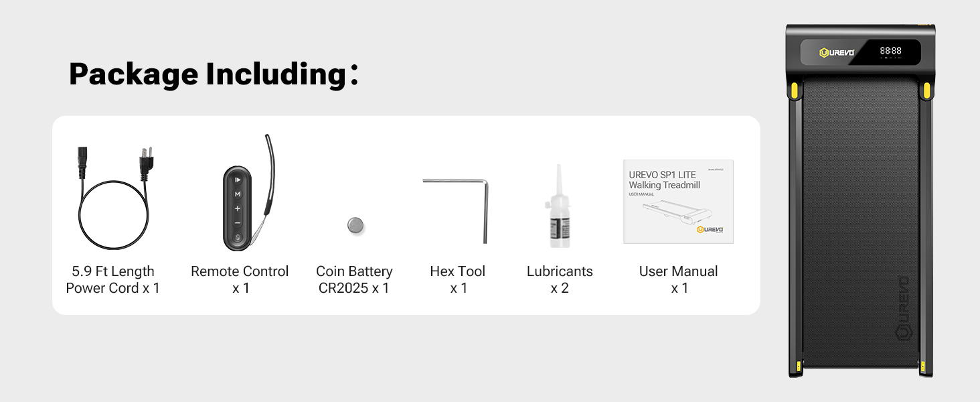Click the "Hex Tool x 1" label

click(458, 279)
